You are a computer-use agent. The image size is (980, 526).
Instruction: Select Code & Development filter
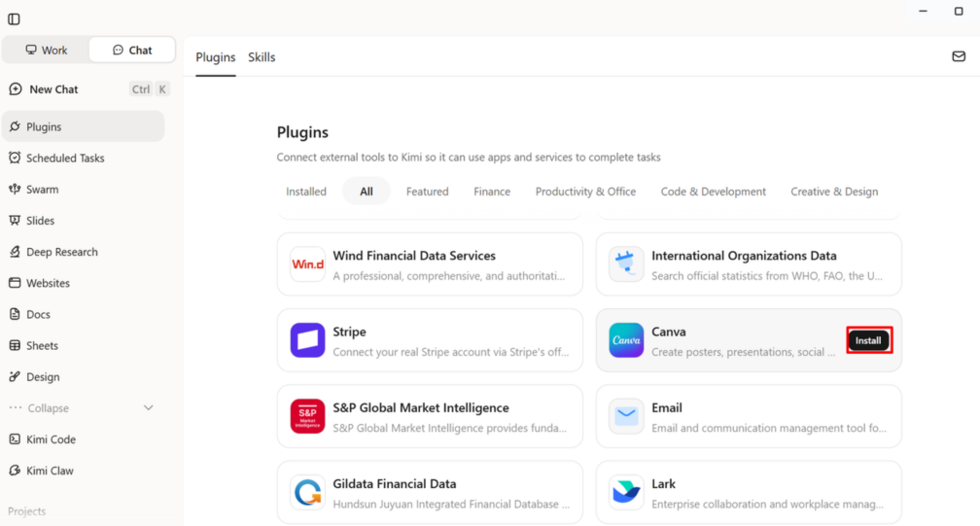click(714, 192)
